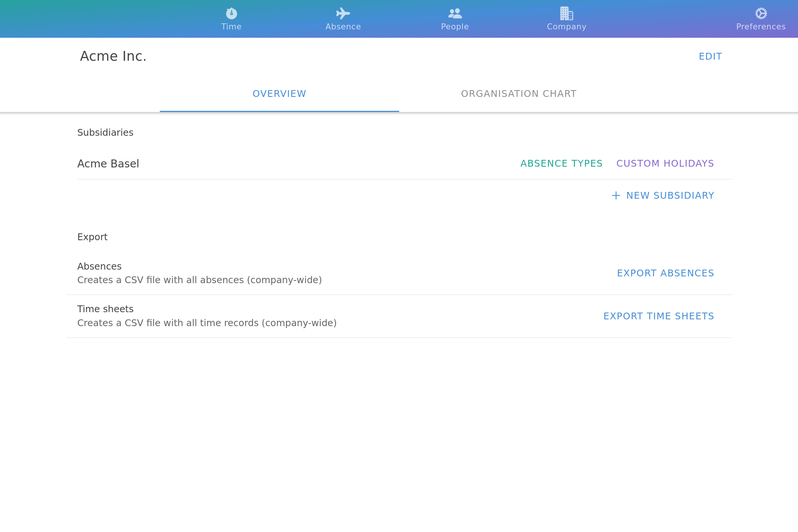This screenshot has width=798, height=532.
Task: Open the Preferences navigation label
Action: [761, 27]
